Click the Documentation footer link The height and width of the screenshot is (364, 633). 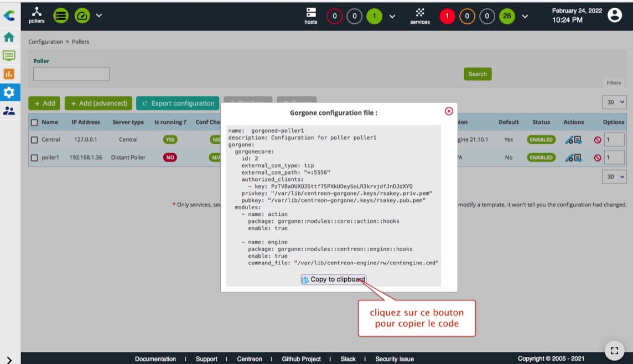click(155, 359)
